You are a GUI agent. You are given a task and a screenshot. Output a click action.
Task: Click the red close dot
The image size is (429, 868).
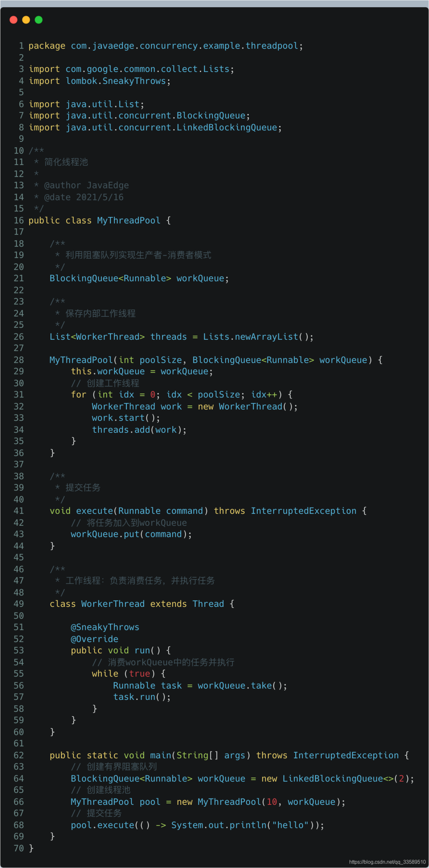[x=14, y=20]
